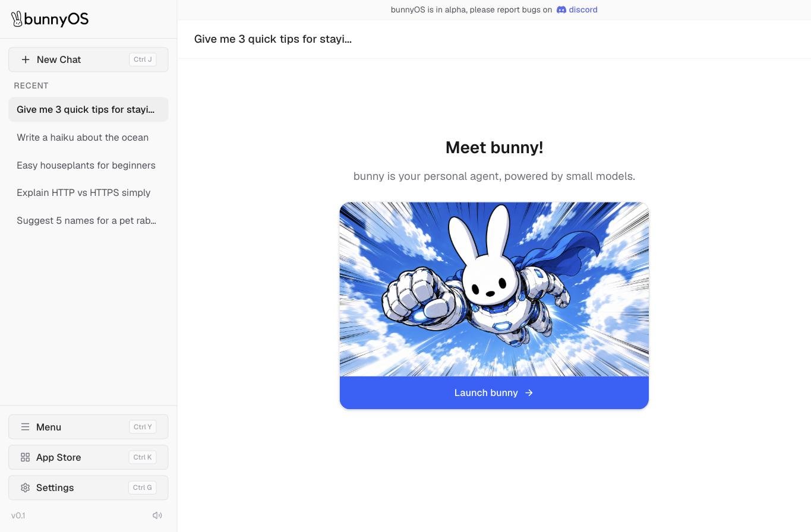Screen dimensions: 811x532
Task: Click the RECENT section label
Action: click(x=31, y=85)
